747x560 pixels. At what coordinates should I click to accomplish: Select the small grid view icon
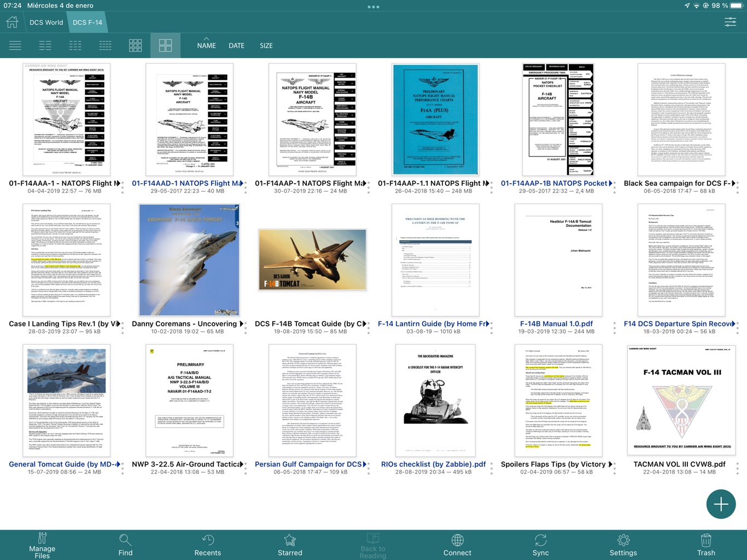tap(135, 45)
